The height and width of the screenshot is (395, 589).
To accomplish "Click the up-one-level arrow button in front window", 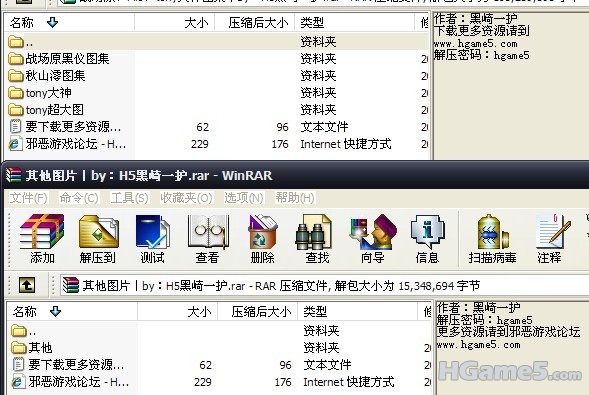I will [27, 285].
